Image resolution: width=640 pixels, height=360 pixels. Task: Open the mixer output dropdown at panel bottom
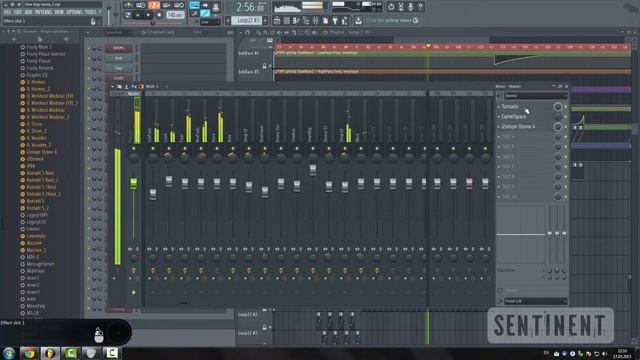(535, 301)
